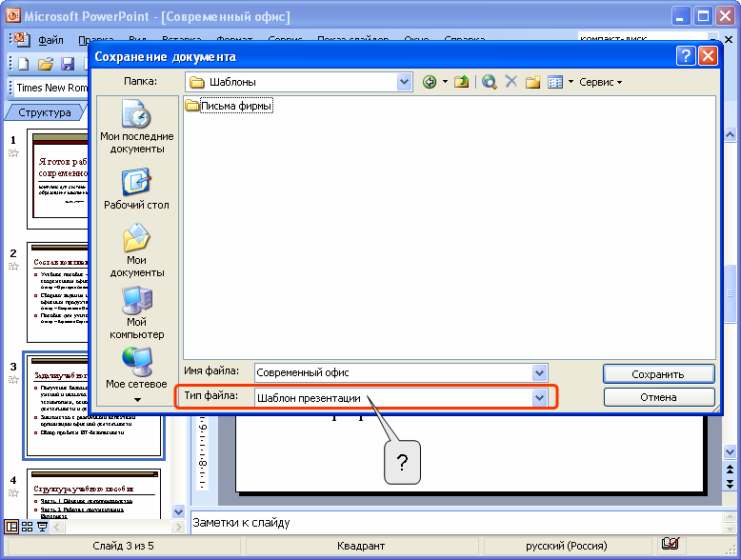Screen dimensions: 741x560
Task: Select Рабочий стол place
Action: (136, 189)
